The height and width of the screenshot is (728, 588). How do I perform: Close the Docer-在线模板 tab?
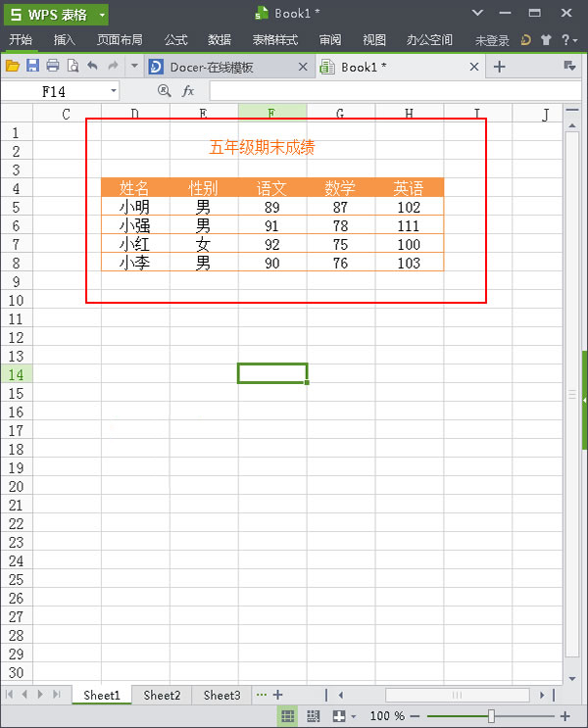tap(302, 67)
